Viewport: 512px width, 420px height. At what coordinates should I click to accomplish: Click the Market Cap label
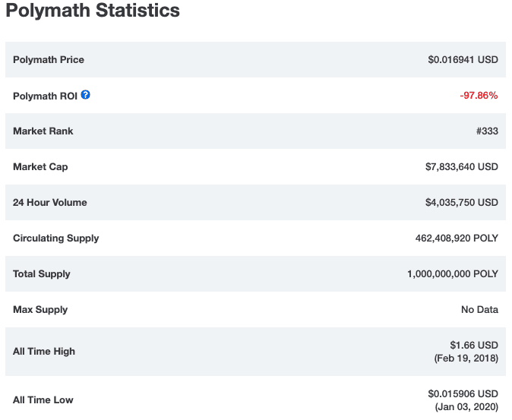pos(40,167)
